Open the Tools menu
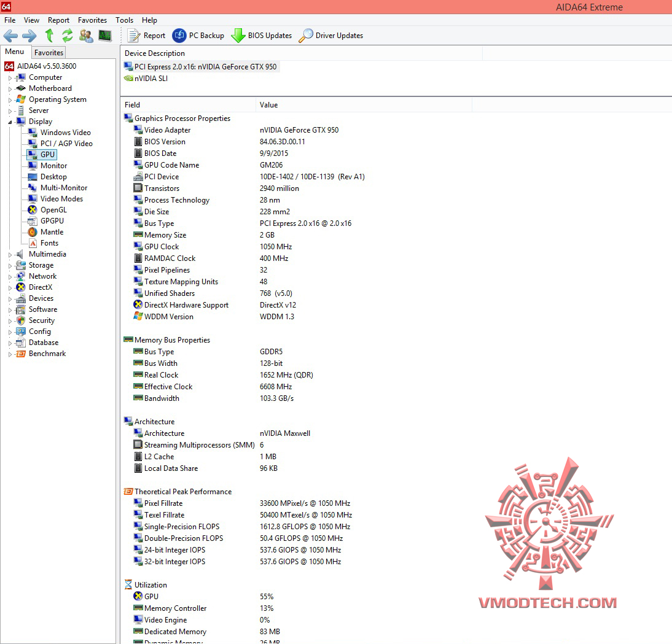 click(124, 20)
